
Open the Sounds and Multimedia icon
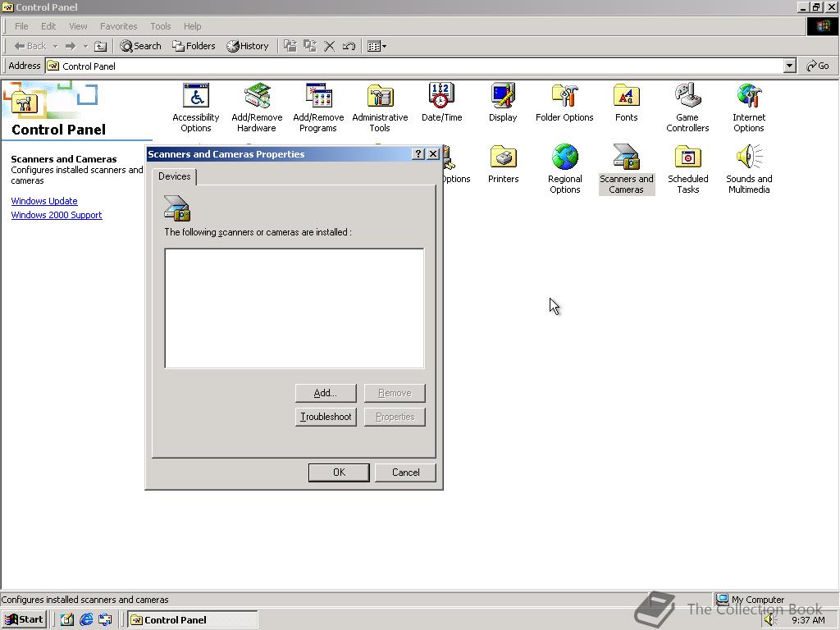(749, 169)
